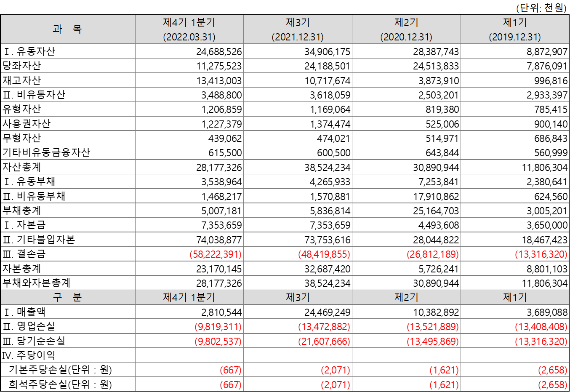Select the '자본총계' row label
570x392 pixels.
[21, 269]
